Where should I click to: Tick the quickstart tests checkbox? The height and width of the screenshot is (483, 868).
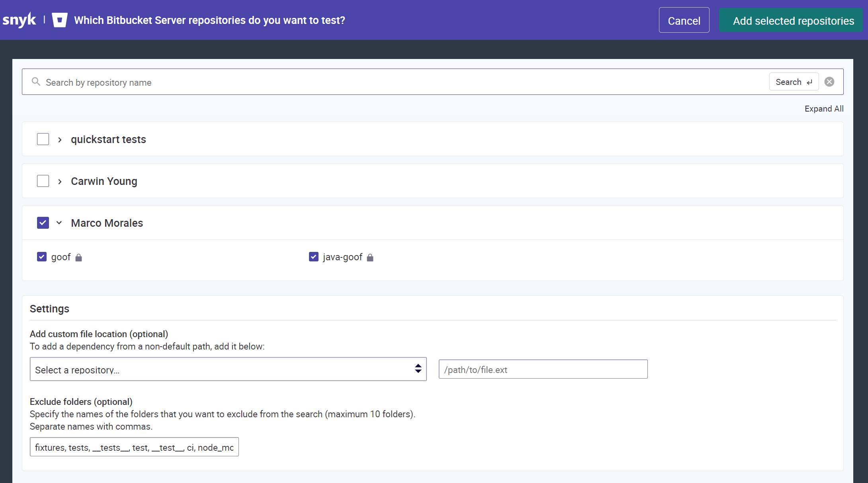pos(43,139)
